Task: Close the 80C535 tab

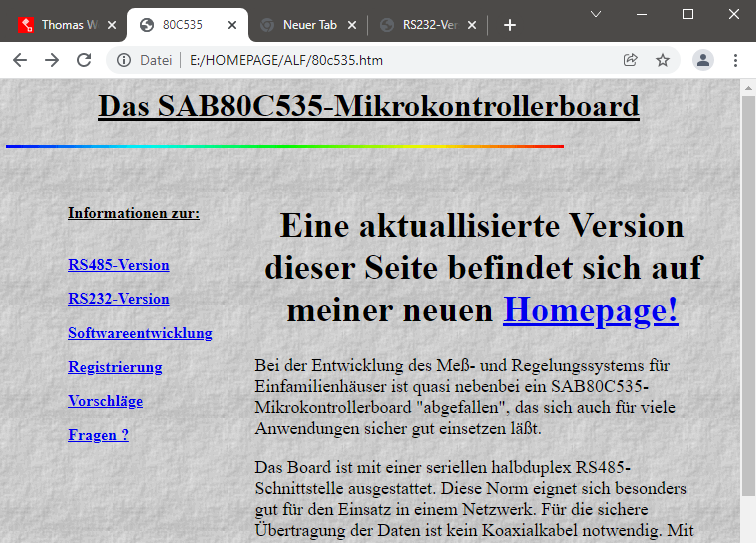Action: (233, 25)
